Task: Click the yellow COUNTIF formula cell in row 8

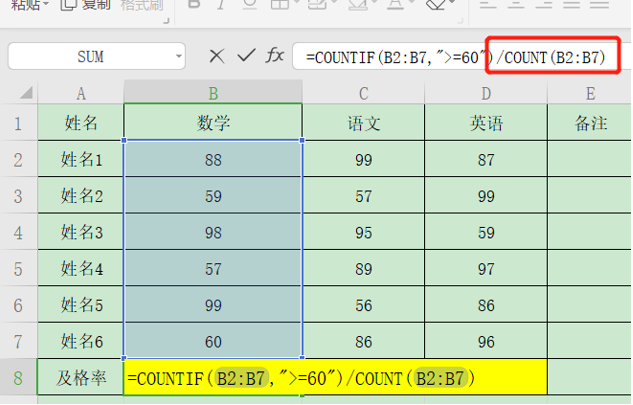Action: tap(335, 378)
